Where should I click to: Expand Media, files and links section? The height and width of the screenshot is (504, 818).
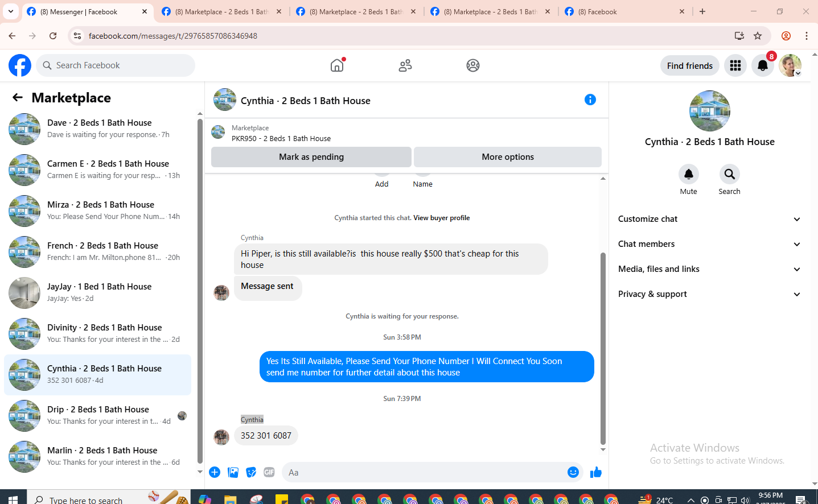(x=710, y=269)
